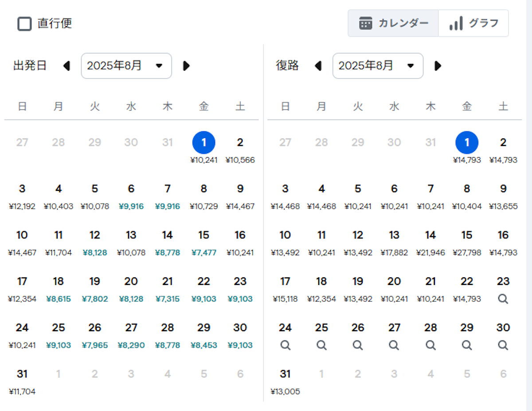The image size is (532, 411).
Task: Open departure month dropdown 2025年8月
Action: [x=126, y=66]
